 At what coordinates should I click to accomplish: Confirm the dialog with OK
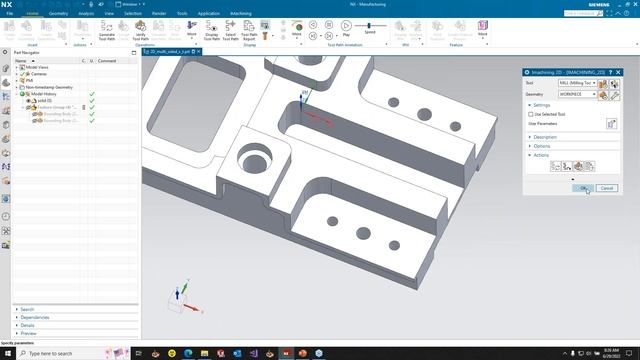[583, 188]
